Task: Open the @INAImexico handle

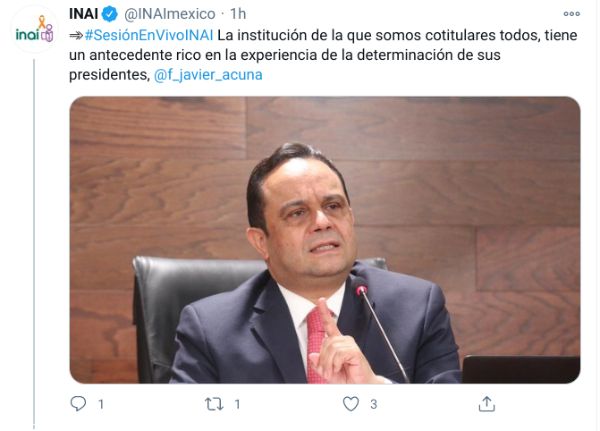Action: pyautogui.click(x=170, y=14)
